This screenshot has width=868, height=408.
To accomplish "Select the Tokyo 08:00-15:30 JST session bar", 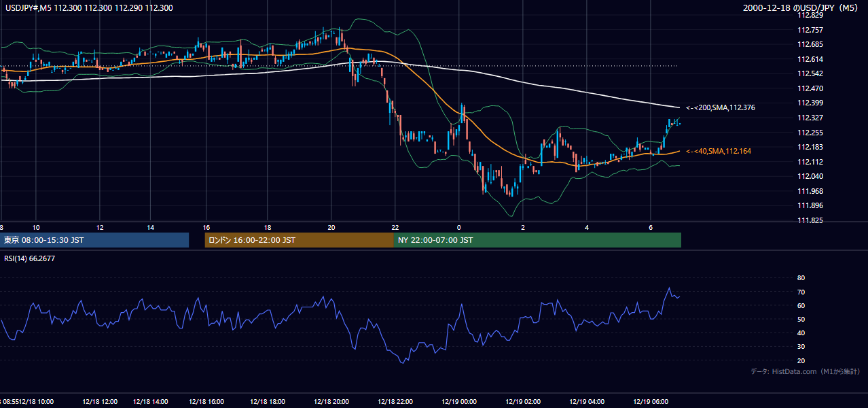I will pyautogui.click(x=94, y=240).
